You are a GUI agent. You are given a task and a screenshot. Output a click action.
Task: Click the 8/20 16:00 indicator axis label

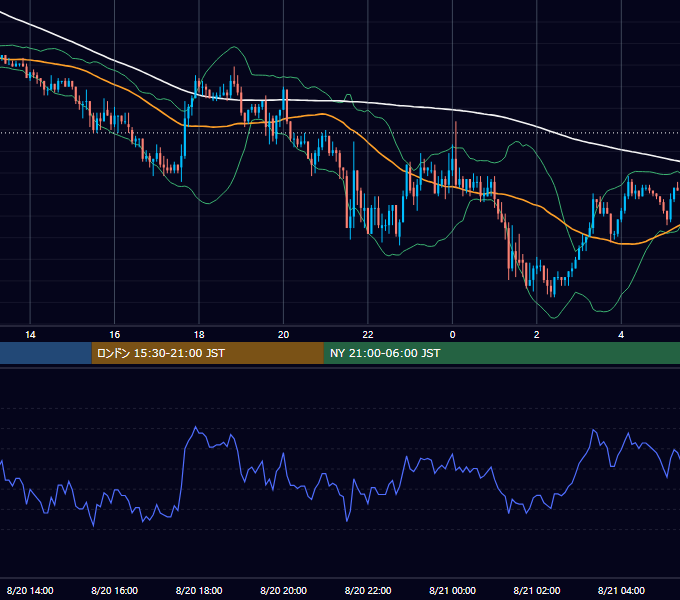(114, 590)
